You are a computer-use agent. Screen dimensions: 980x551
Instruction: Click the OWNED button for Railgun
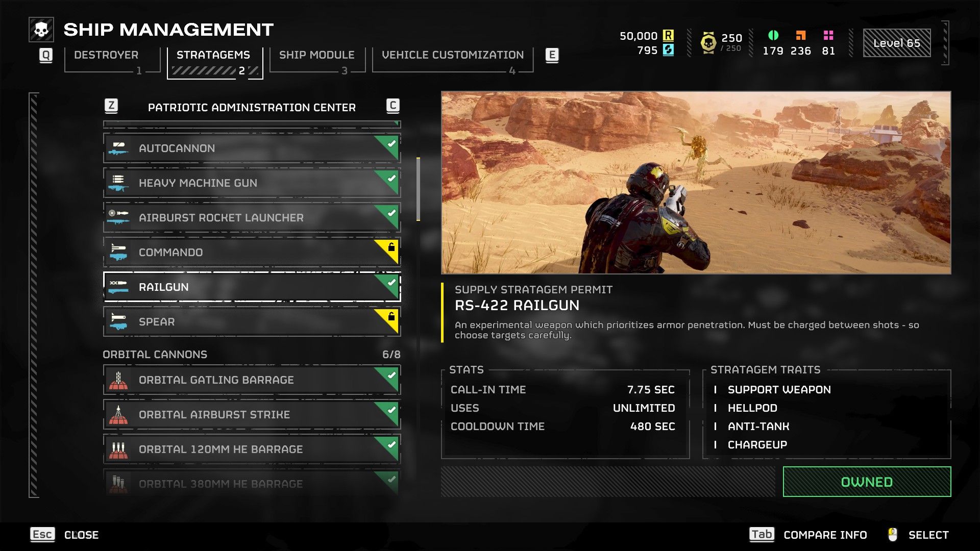[x=868, y=482]
